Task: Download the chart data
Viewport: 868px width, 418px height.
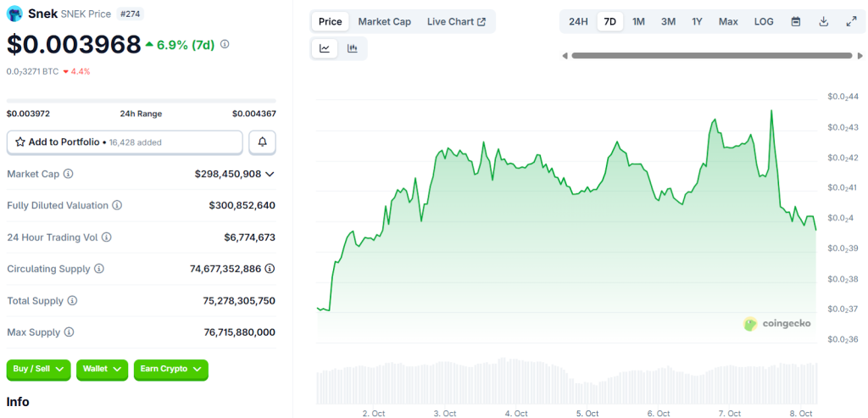Action: click(823, 21)
